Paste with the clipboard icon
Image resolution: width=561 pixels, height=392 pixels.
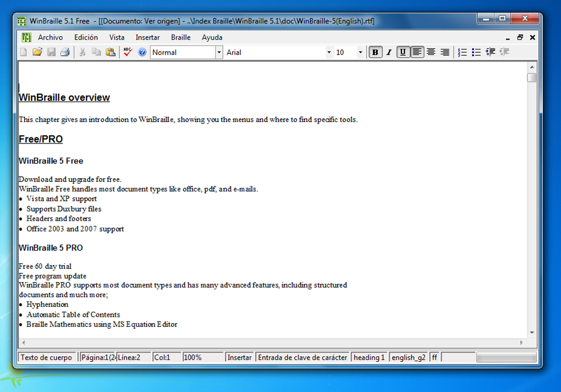[111, 52]
